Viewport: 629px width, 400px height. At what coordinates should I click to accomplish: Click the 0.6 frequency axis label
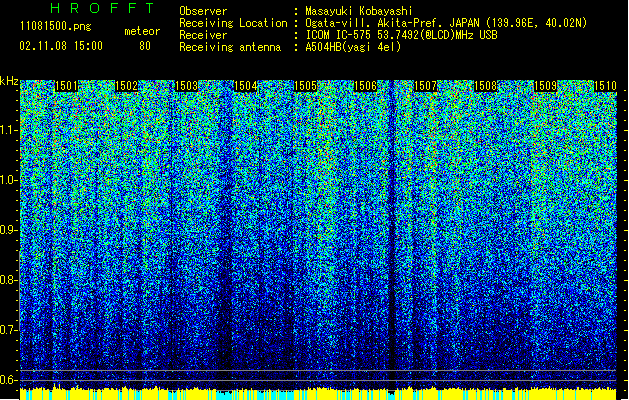8,380
